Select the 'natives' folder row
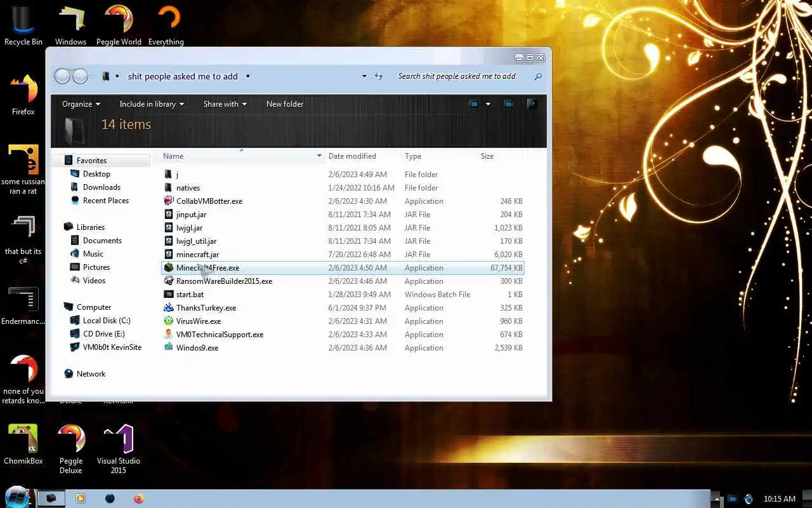This screenshot has width=812, height=508. pyautogui.click(x=343, y=187)
